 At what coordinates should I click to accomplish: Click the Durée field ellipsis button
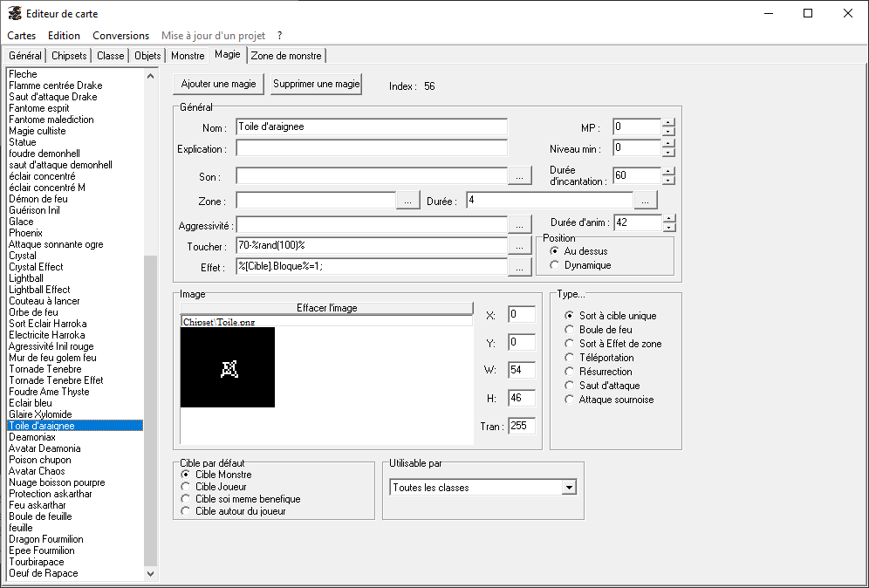click(646, 201)
